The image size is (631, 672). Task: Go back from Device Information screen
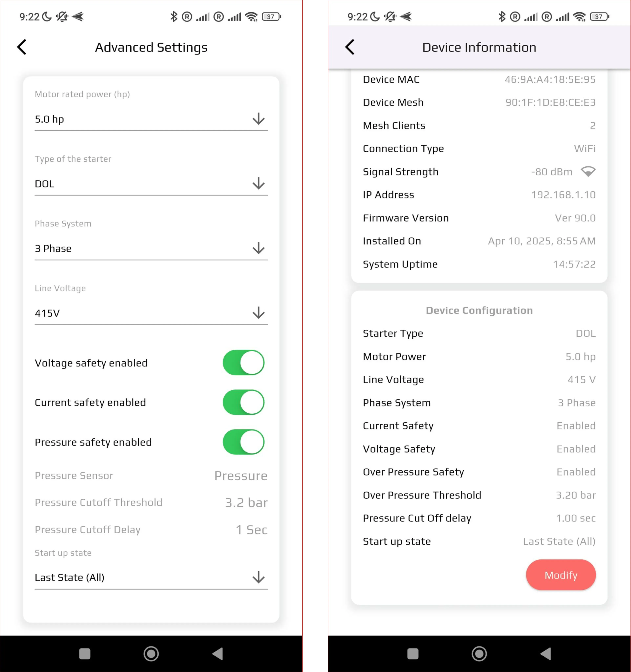(x=350, y=47)
